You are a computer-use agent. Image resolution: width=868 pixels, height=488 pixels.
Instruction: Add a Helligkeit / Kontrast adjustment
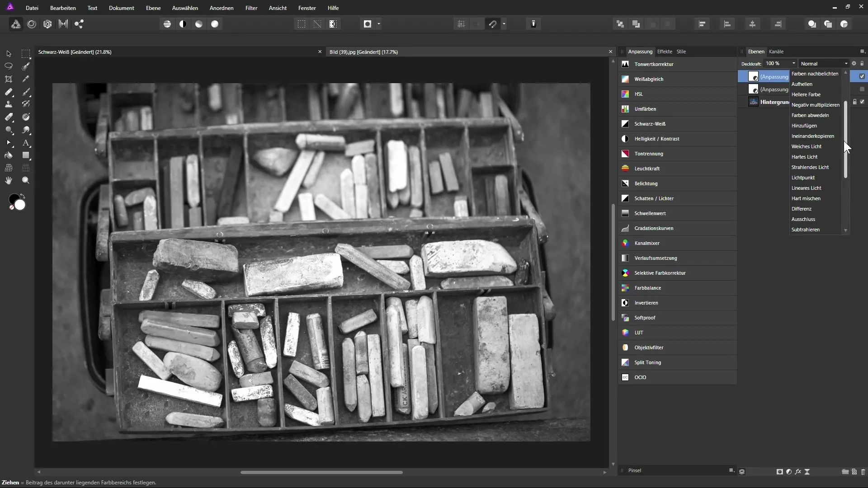tap(677, 139)
